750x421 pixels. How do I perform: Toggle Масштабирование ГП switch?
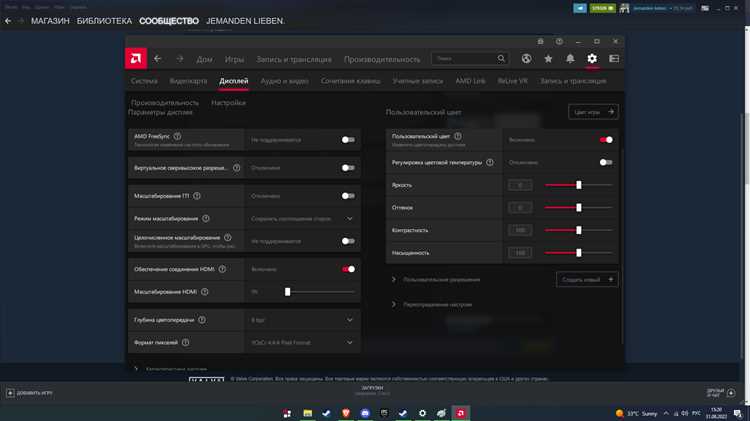tap(348, 196)
